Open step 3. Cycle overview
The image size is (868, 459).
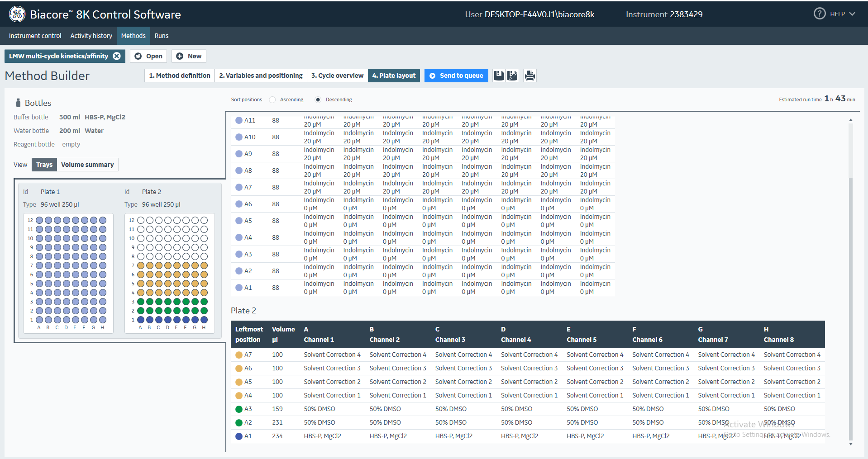pos(337,76)
